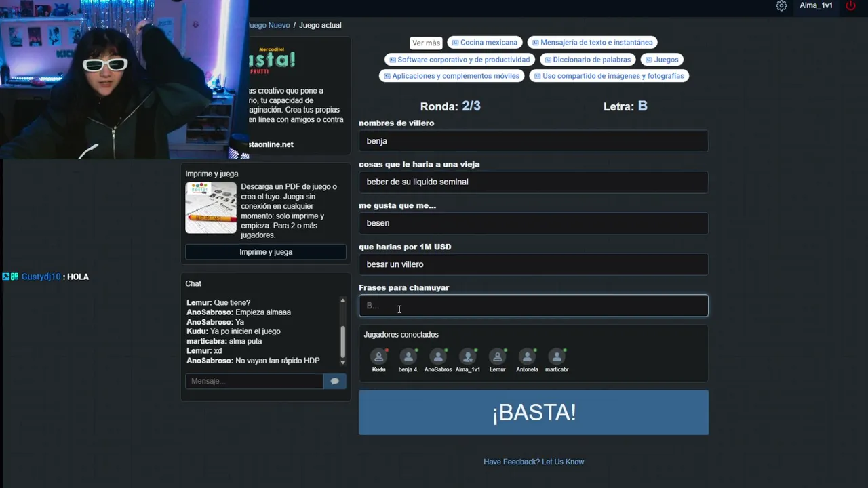868x488 pixels.
Task: Go to Juego Nuevo breadcrumb
Action: pos(269,25)
